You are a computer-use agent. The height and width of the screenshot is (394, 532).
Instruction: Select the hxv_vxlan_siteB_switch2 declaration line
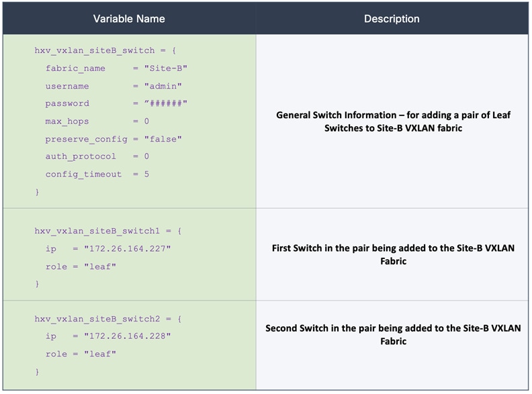(x=107, y=319)
